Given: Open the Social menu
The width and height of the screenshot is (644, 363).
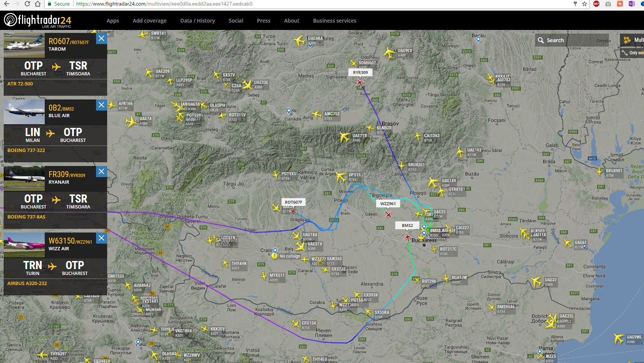Looking at the screenshot, I should [x=236, y=21].
